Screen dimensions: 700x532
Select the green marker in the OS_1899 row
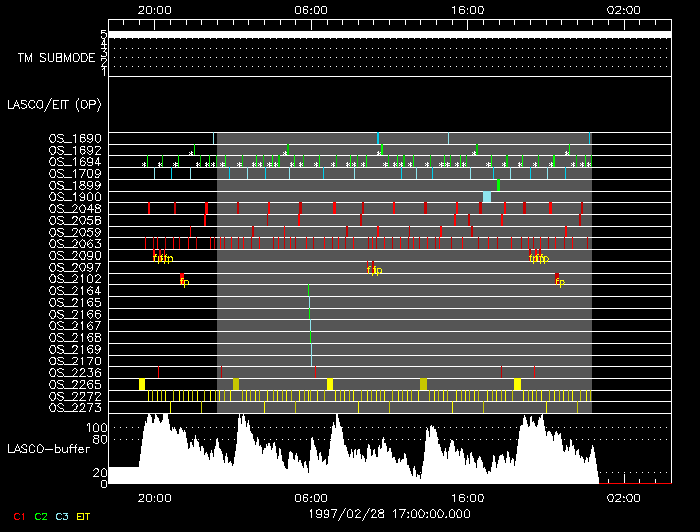pos(498,185)
